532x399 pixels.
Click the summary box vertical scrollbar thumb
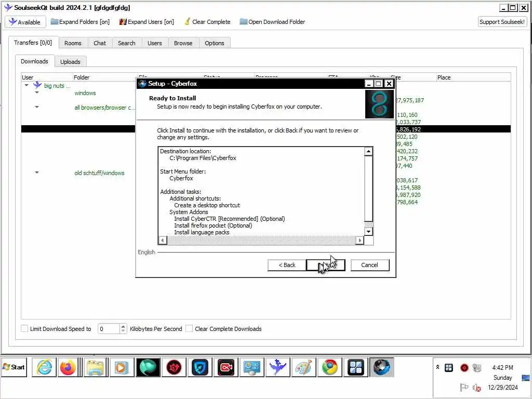[x=368, y=188]
